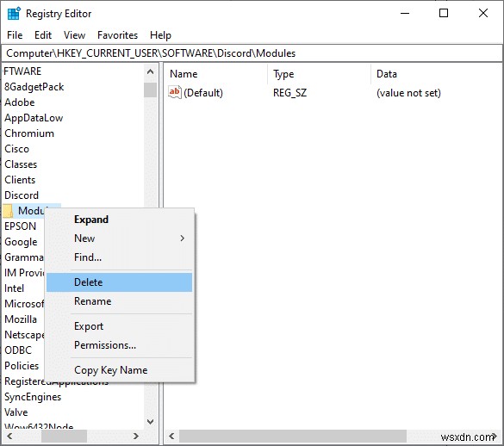The width and height of the screenshot is (504, 446).
Task: Click the REG_SZ type cell
Action: (289, 93)
